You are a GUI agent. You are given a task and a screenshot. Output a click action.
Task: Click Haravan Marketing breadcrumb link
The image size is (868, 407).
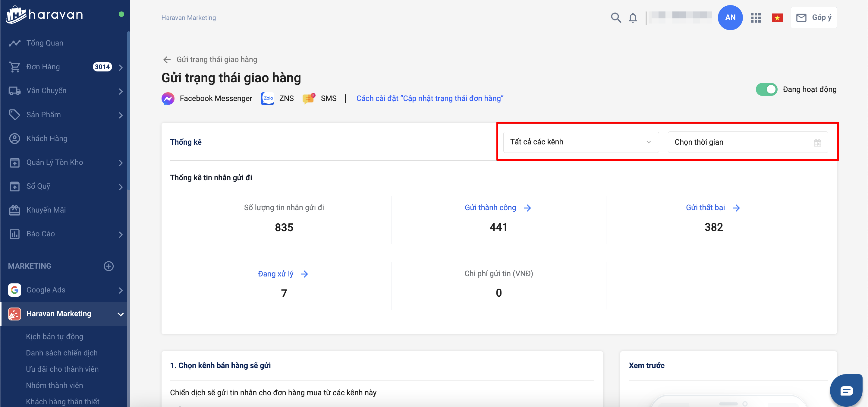(x=188, y=17)
